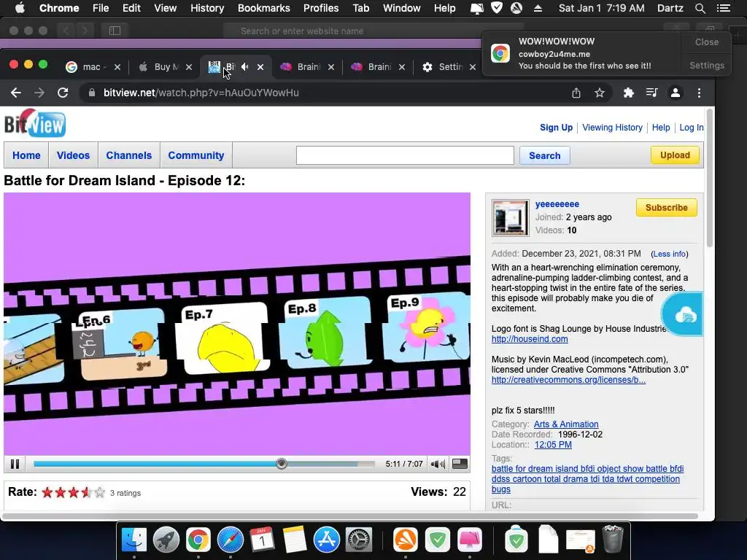Click the uploader's avatar thumbnail
Screen dimensions: 747x560
coord(510,218)
